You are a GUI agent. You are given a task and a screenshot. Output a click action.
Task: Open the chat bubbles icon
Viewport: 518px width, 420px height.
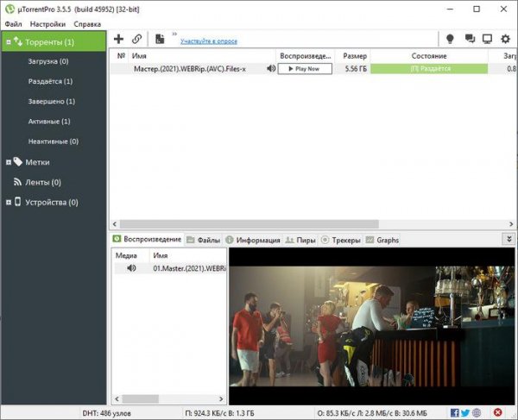470,39
